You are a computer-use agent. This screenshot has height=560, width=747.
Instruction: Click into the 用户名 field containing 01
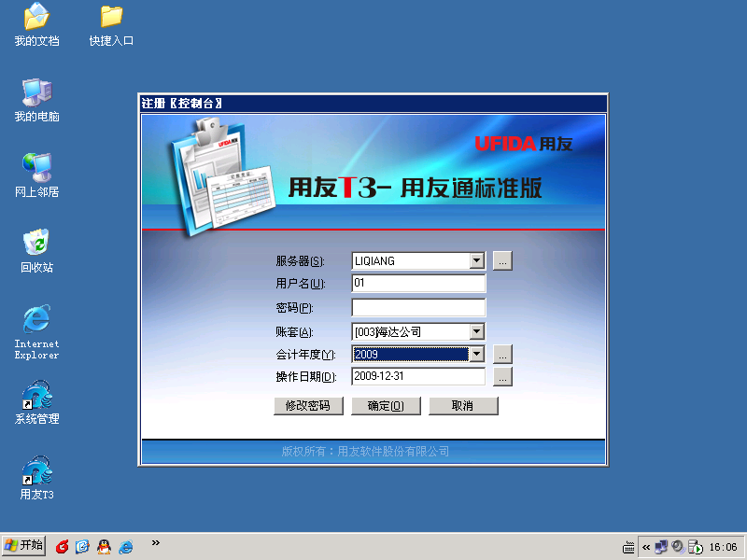point(418,283)
